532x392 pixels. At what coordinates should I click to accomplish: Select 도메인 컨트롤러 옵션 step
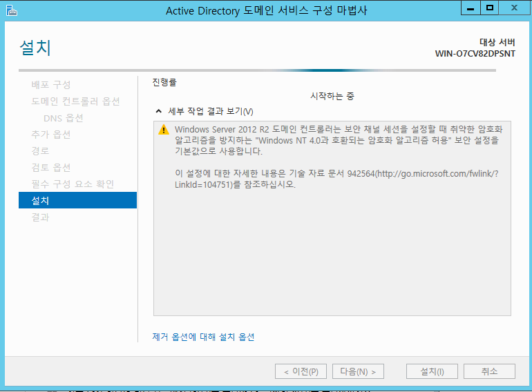(x=75, y=101)
